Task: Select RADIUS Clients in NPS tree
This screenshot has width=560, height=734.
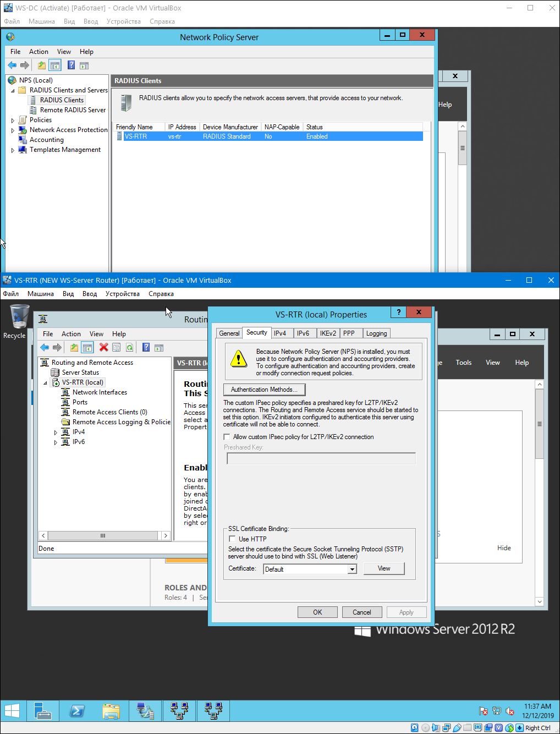Action: tap(62, 100)
